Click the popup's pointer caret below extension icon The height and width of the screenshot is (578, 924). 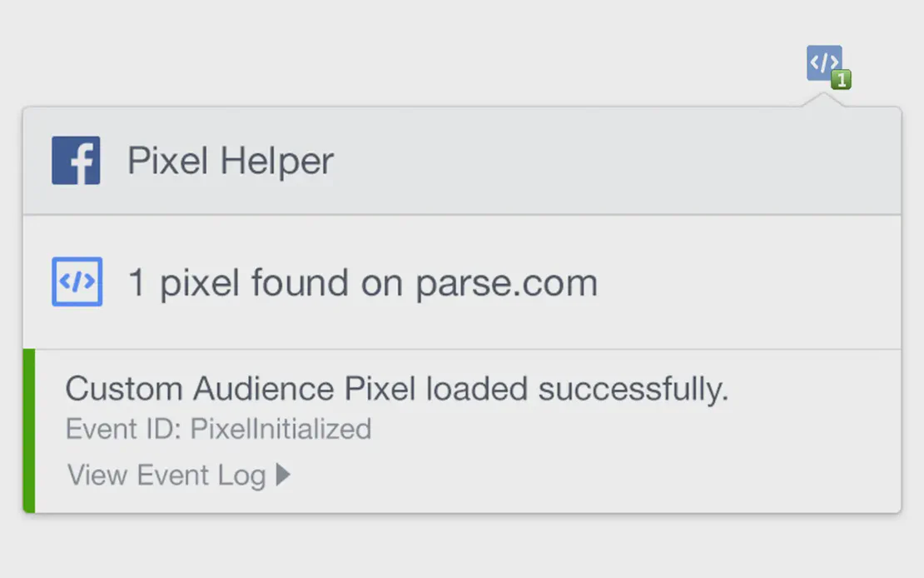tap(823, 100)
